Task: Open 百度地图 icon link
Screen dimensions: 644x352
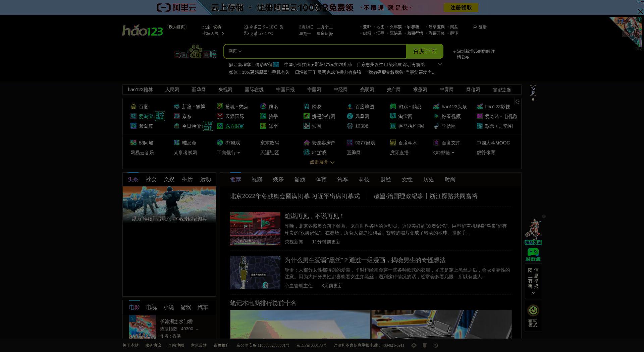Action: click(x=350, y=107)
